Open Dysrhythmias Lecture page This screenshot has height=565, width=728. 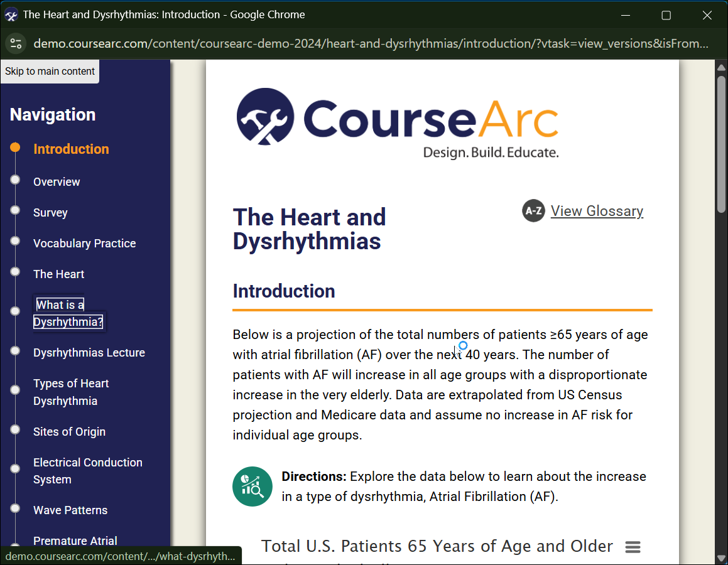(x=89, y=353)
